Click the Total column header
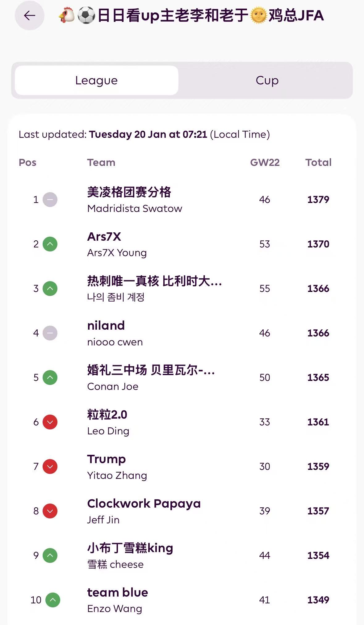This screenshot has height=625, width=364. [x=318, y=163]
